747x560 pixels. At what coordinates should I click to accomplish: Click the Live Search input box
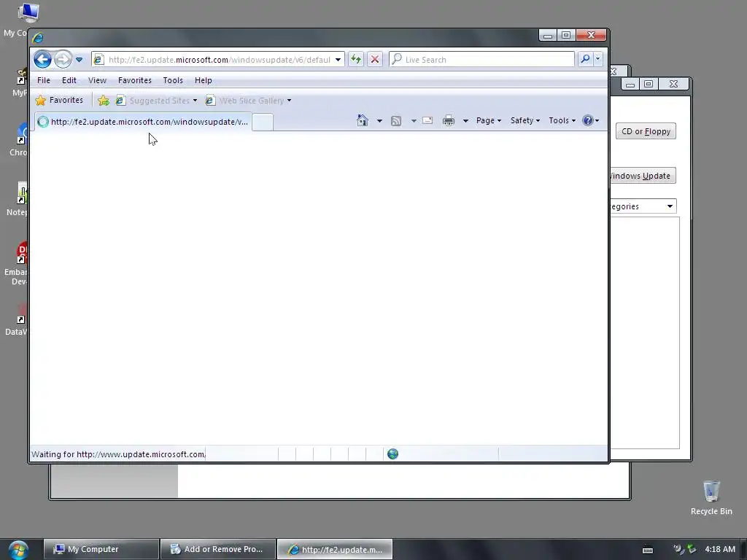482,60
